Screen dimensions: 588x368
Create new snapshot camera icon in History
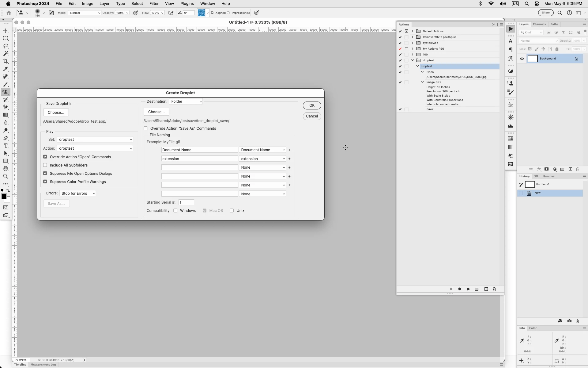pyautogui.click(x=569, y=321)
